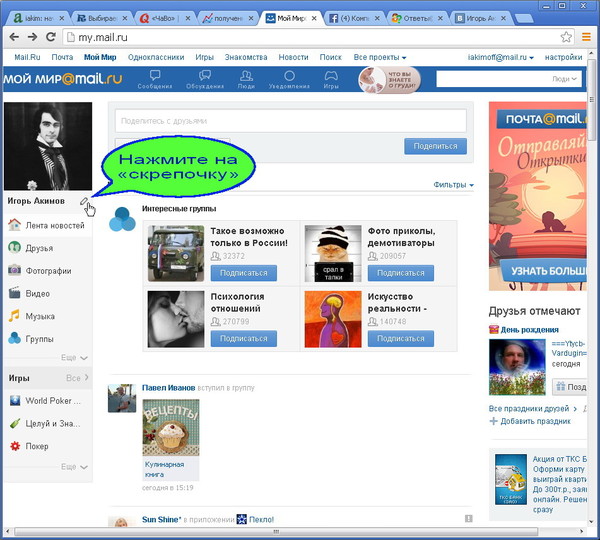The height and width of the screenshot is (540, 600).
Task: Click Поделиться button
Action: 435,146
